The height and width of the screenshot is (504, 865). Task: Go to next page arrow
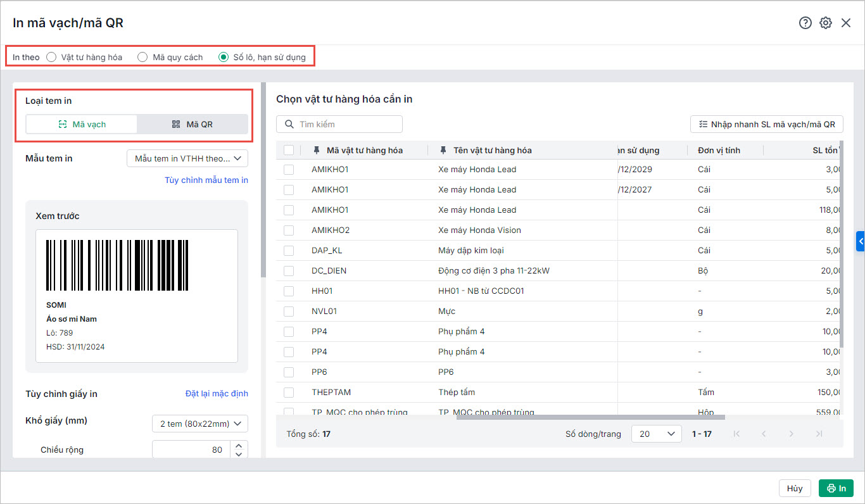click(x=791, y=434)
